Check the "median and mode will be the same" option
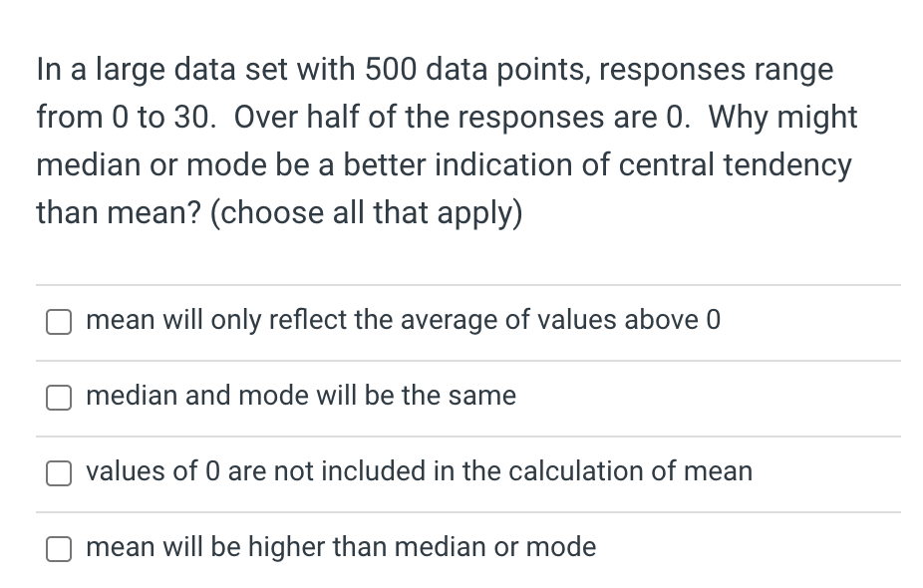Image resolution: width=923 pixels, height=588 pixels. (59, 398)
